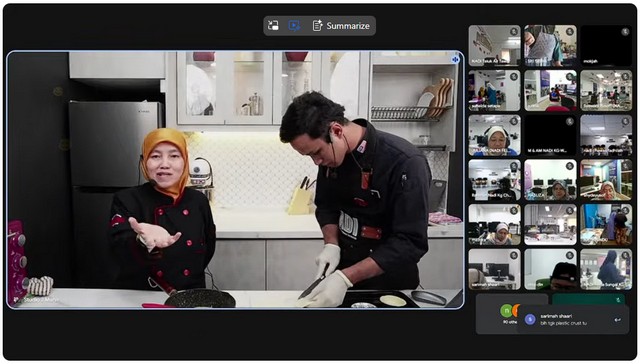The image size is (640, 364).
Task: Select the headset woman's video thumbnail
Action: 494,135
